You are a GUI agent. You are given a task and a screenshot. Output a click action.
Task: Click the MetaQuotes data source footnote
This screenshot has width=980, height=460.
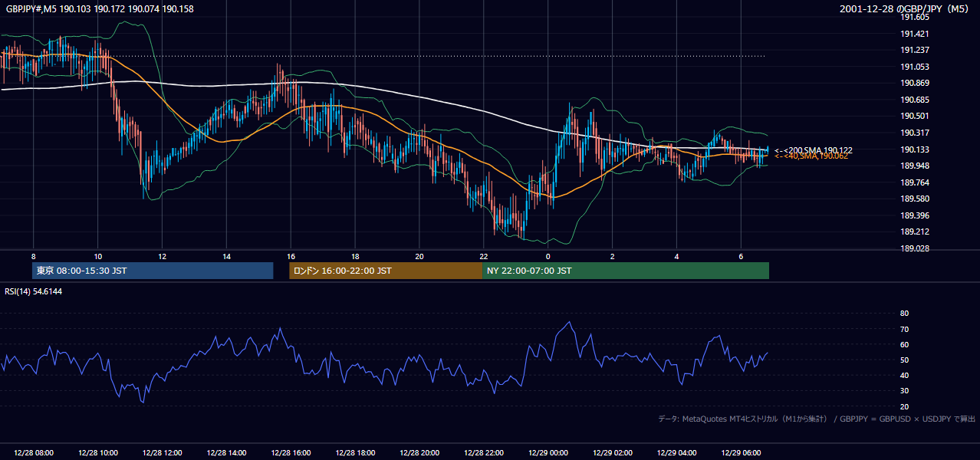(817, 419)
